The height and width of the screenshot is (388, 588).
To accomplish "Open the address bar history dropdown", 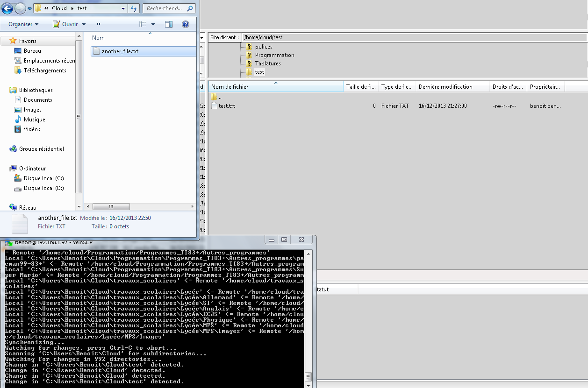I will click(x=123, y=8).
